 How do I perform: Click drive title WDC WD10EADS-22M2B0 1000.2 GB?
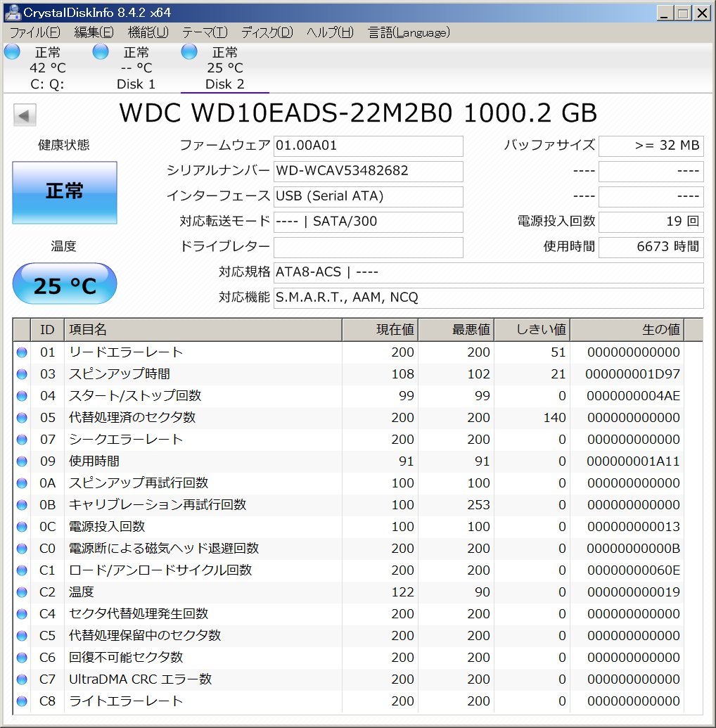358,113
